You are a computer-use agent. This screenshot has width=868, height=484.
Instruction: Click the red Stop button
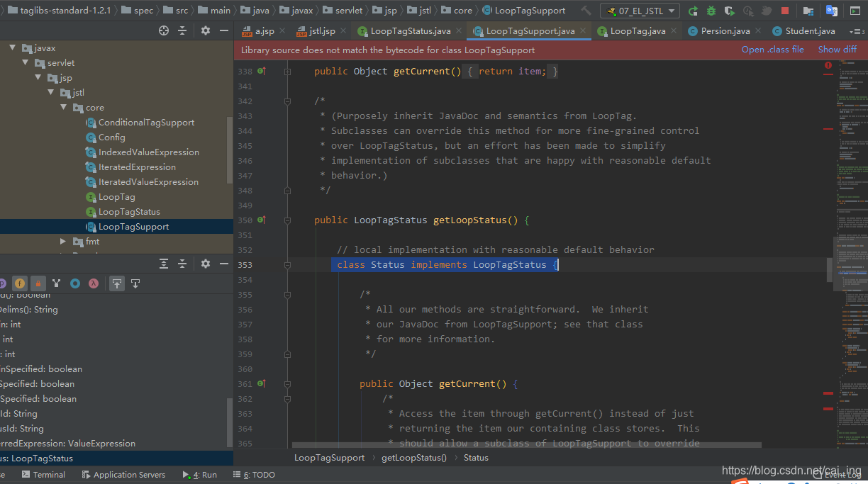(785, 11)
